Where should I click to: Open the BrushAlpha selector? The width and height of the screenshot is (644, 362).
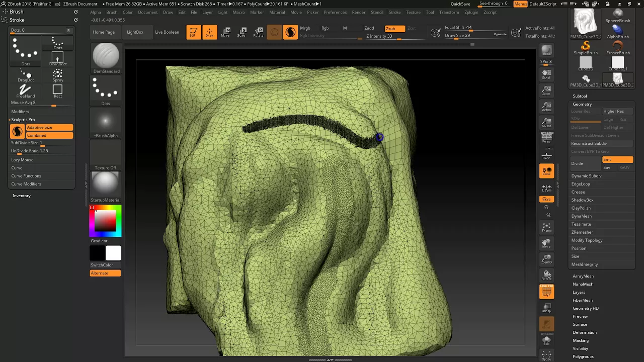106,123
